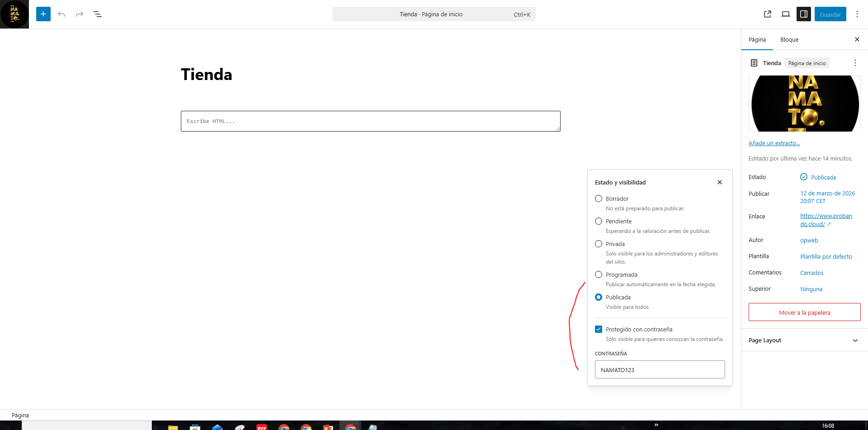Screen dimensions: 868x430
Task: Toggle the device preview icon
Action: (x=786, y=14)
